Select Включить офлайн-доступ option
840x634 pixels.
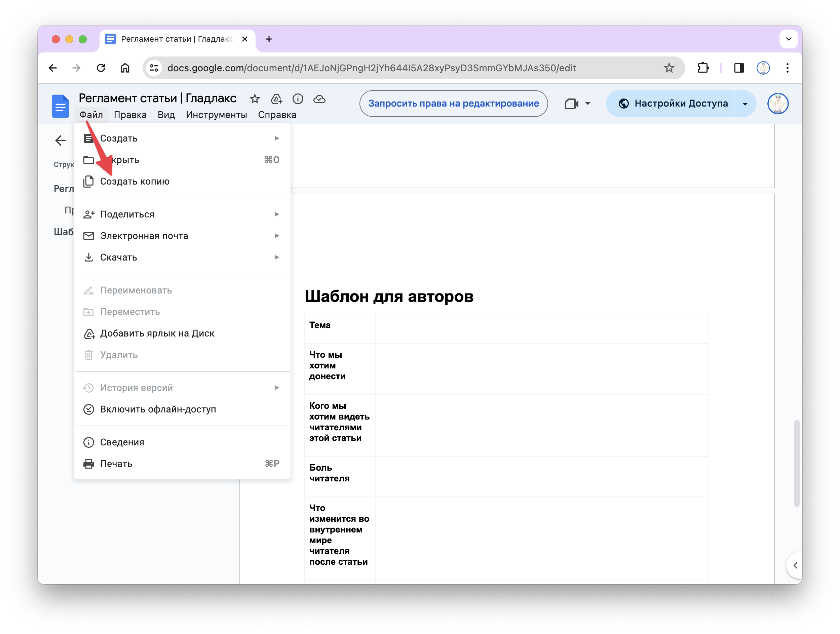click(x=158, y=409)
